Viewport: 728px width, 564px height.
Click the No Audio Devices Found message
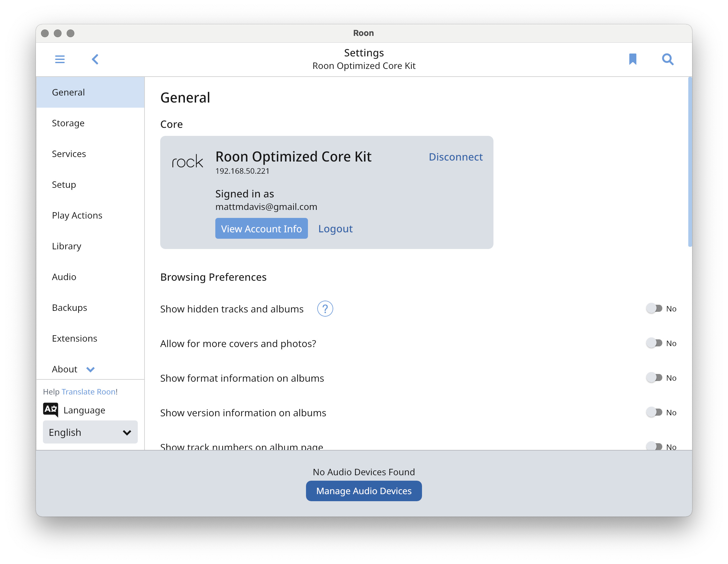[364, 472]
